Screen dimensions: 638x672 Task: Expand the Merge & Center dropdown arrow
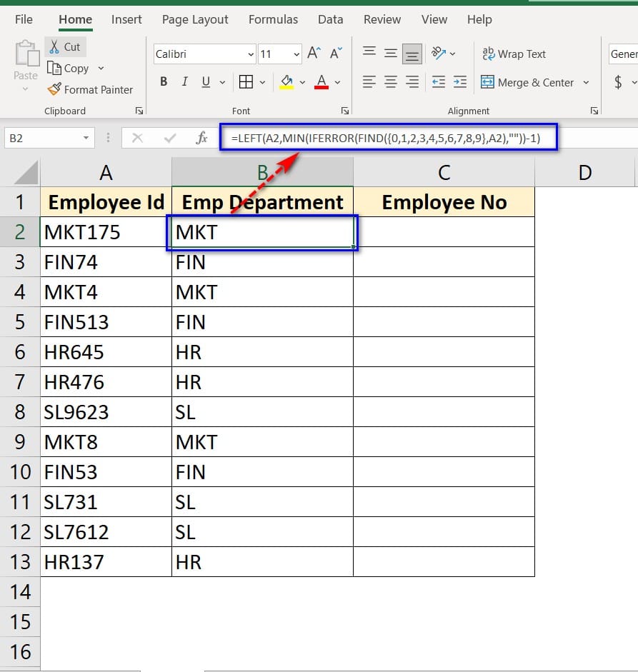pos(586,82)
